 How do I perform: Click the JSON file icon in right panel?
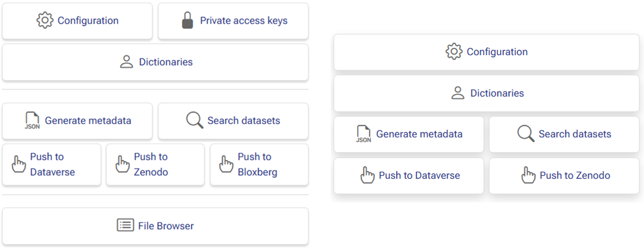coord(364,134)
